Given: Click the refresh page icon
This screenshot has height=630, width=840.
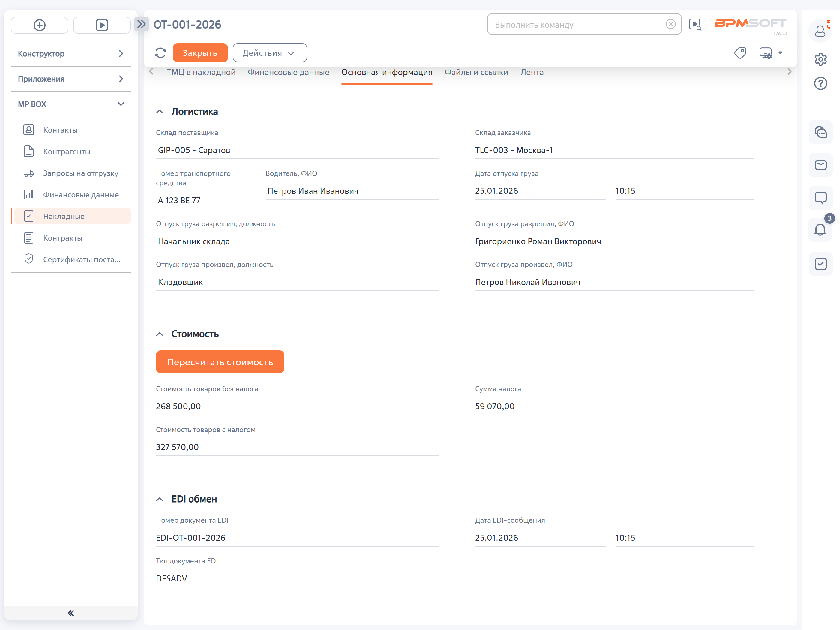Looking at the screenshot, I should (160, 53).
